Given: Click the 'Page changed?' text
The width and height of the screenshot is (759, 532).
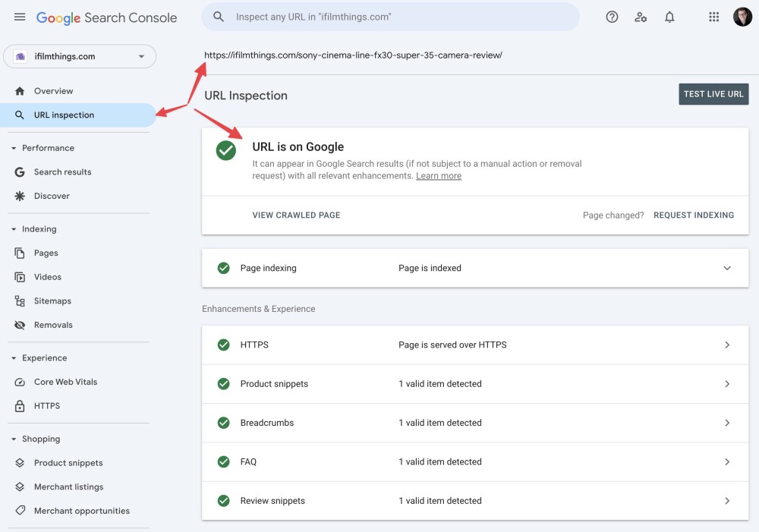Looking at the screenshot, I should [613, 216].
